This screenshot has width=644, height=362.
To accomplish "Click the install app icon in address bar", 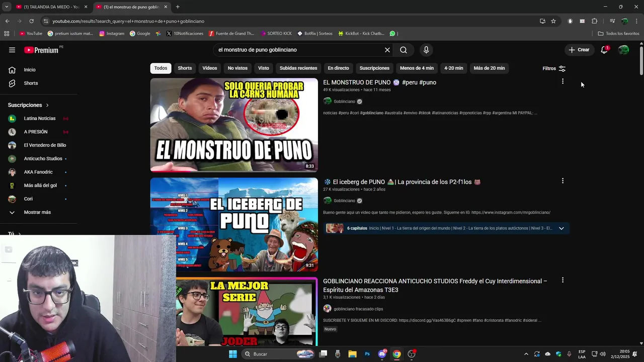I will (x=542, y=21).
